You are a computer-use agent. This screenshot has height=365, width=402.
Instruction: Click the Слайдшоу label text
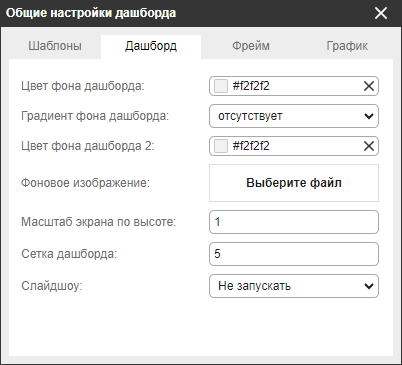(x=52, y=286)
